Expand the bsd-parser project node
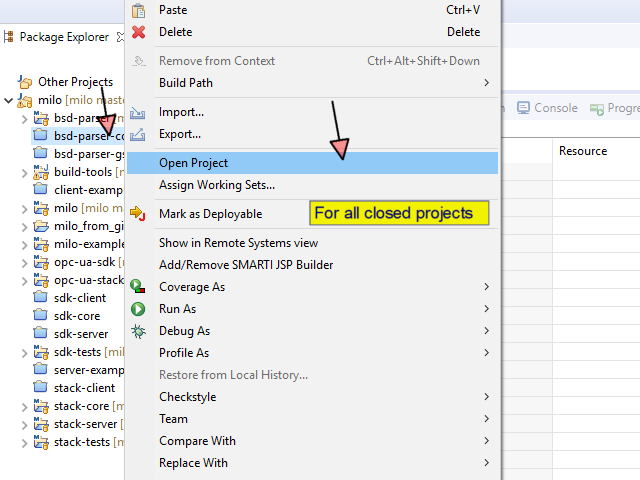 click(x=24, y=119)
